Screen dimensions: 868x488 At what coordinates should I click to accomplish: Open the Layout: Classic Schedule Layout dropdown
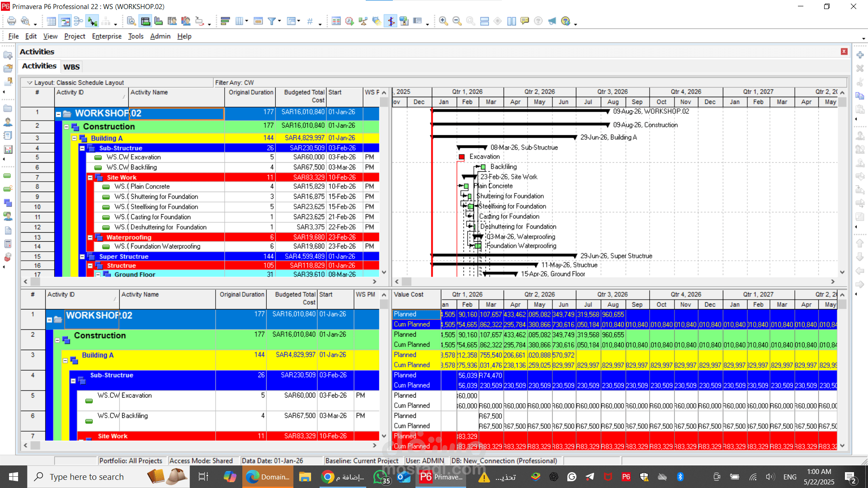click(x=76, y=83)
